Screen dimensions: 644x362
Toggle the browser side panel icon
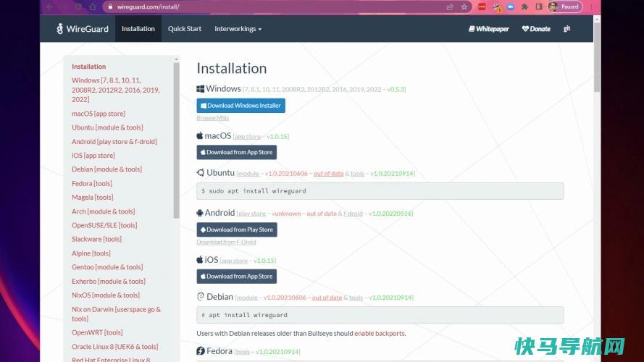click(x=539, y=7)
